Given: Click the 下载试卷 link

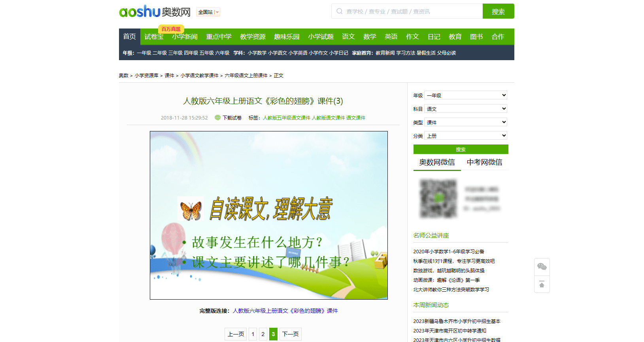Looking at the screenshot, I should (232, 118).
